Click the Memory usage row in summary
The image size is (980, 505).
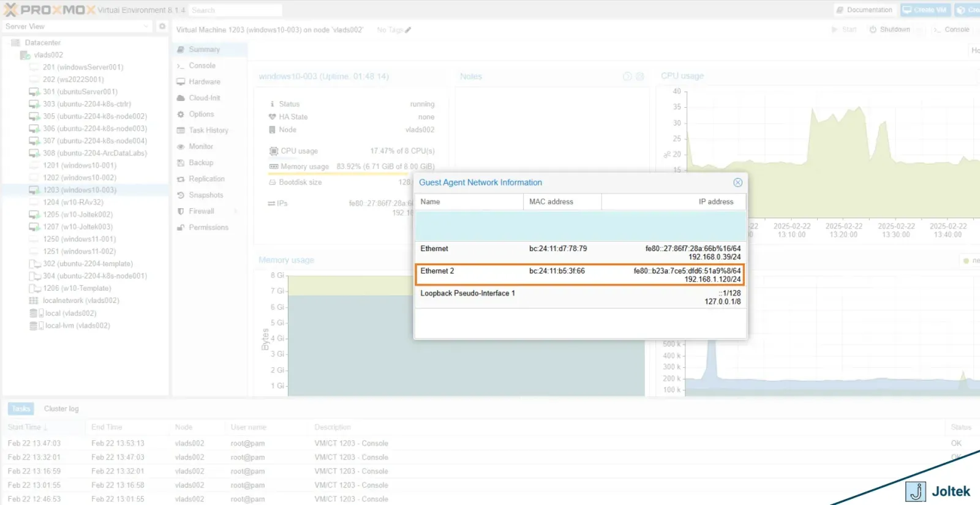[x=352, y=166]
